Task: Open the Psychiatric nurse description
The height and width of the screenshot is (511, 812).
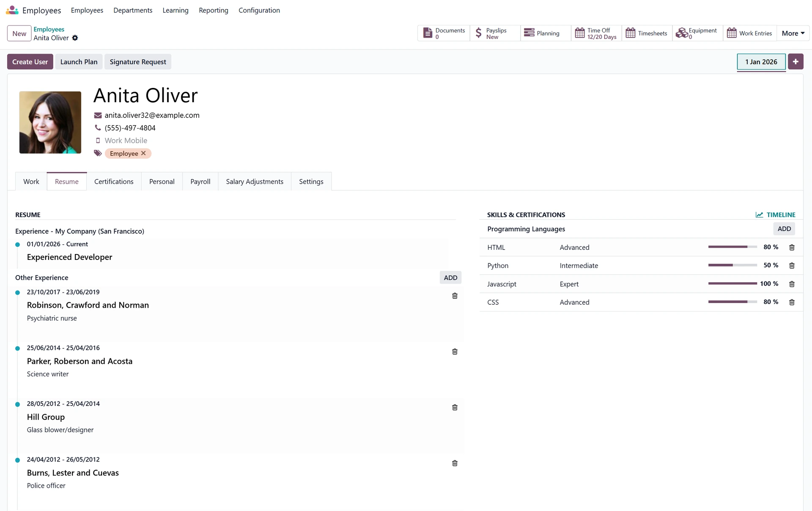Action: pyautogui.click(x=52, y=318)
